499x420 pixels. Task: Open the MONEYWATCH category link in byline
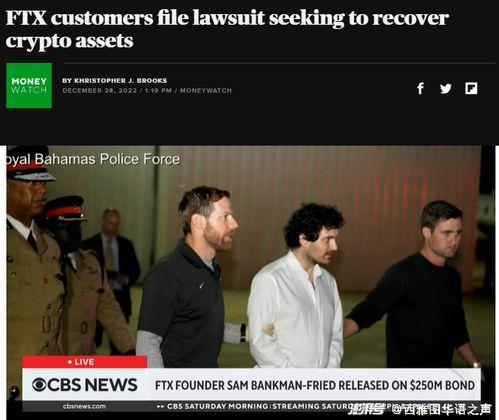pos(206,91)
